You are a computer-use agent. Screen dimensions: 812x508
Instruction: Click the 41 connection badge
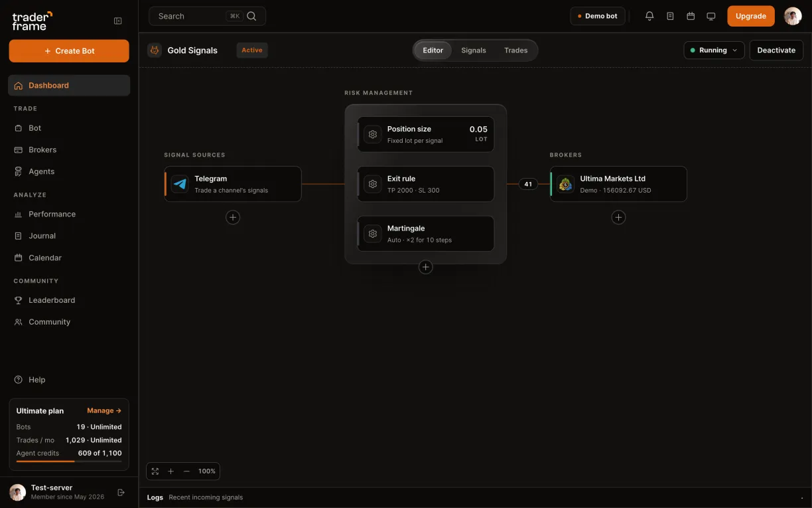(528, 184)
